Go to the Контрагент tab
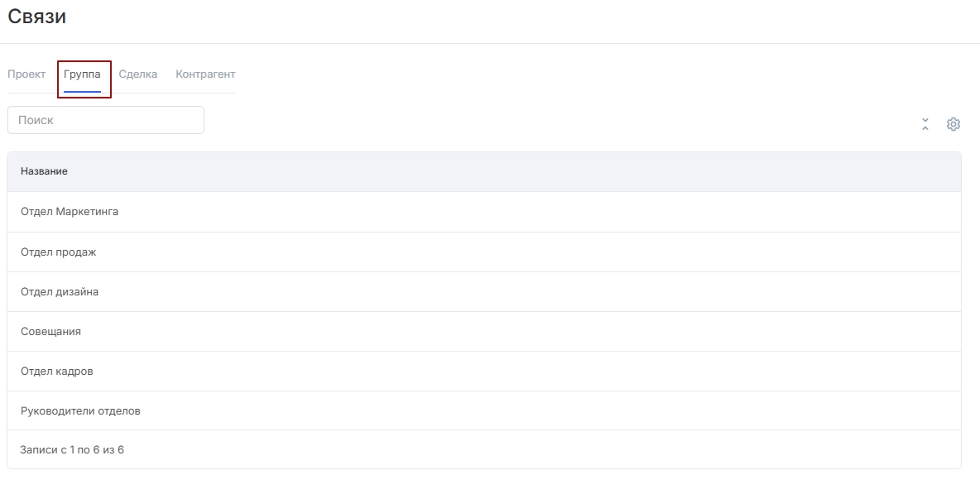This screenshot has width=980, height=494. [x=205, y=74]
